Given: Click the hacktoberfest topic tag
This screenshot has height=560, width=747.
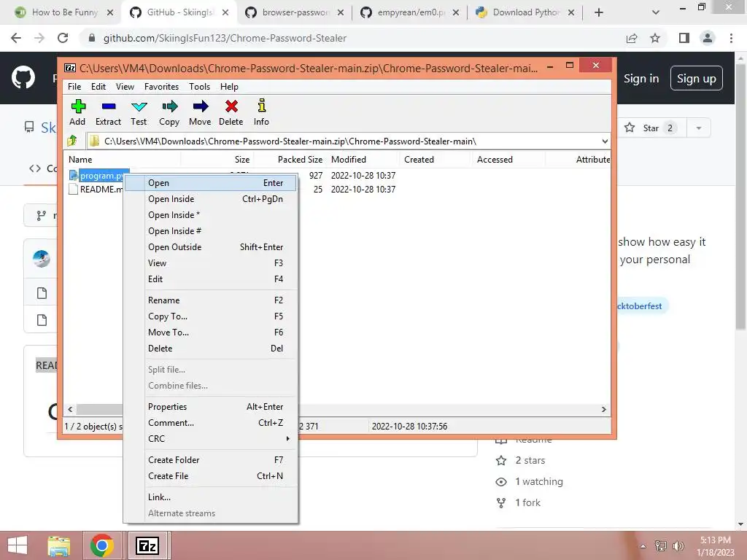Looking at the screenshot, I should click(640, 306).
